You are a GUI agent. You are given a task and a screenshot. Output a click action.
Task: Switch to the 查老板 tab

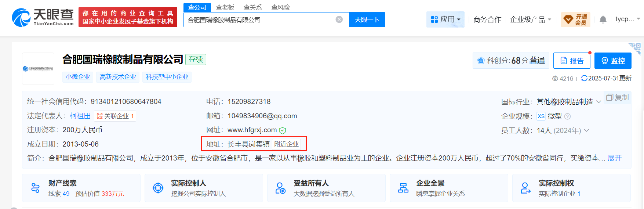click(x=225, y=7)
